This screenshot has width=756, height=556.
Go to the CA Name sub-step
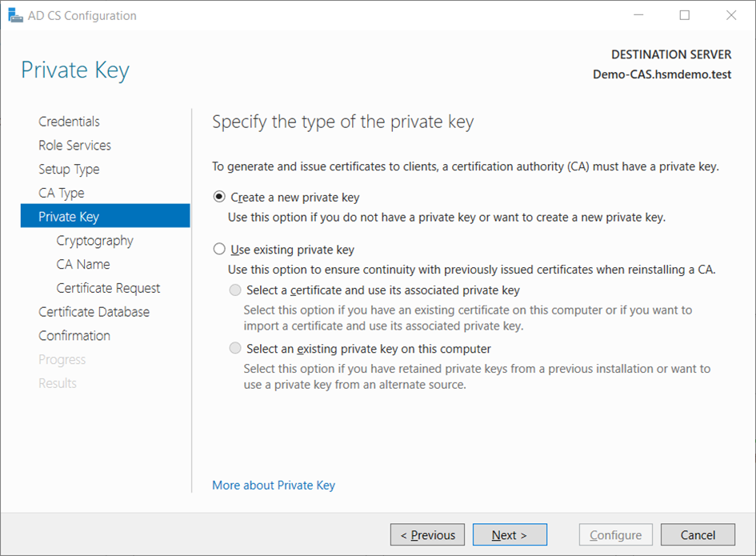point(83,264)
